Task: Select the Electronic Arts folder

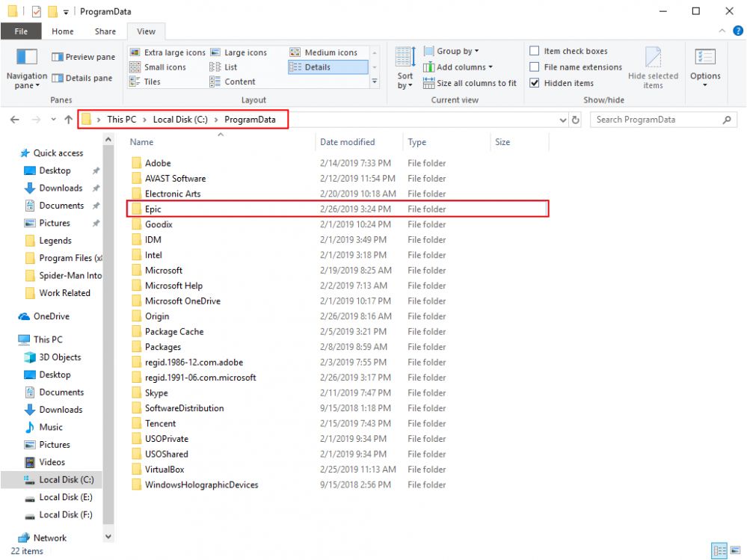Action: (x=338, y=194)
